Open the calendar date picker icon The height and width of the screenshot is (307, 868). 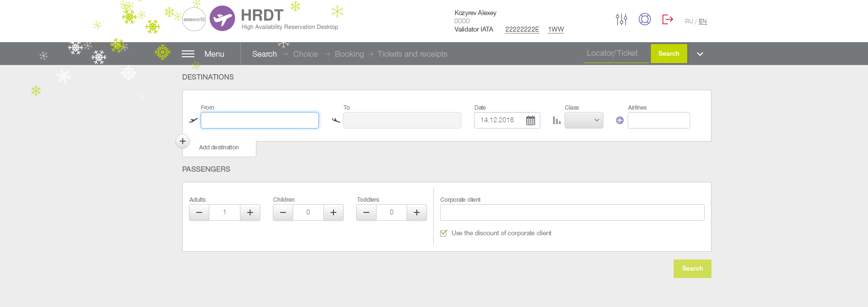(x=531, y=120)
